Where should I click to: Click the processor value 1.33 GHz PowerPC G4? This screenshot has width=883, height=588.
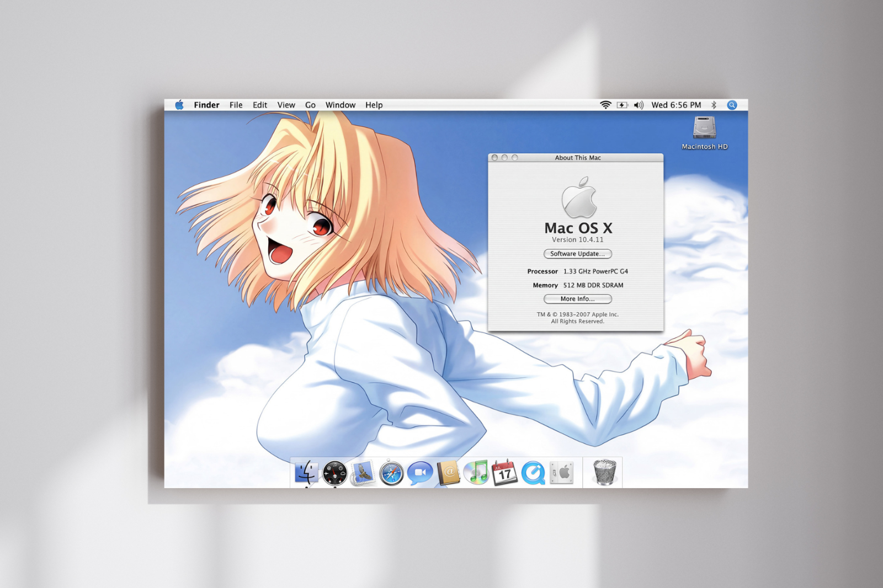click(595, 271)
